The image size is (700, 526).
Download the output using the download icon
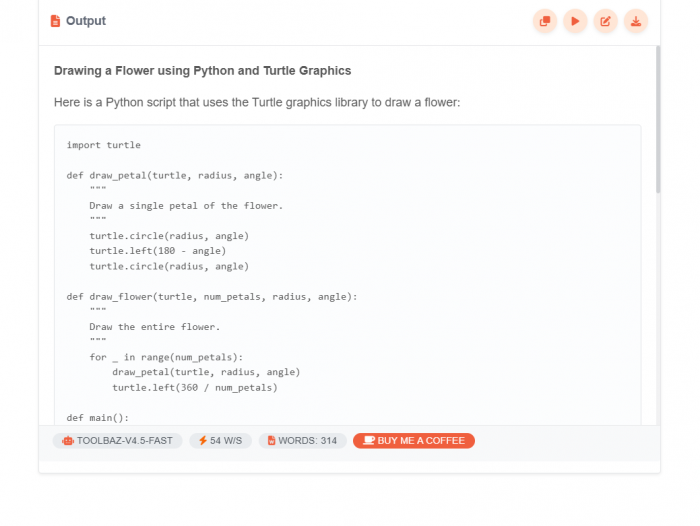[x=635, y=21]
